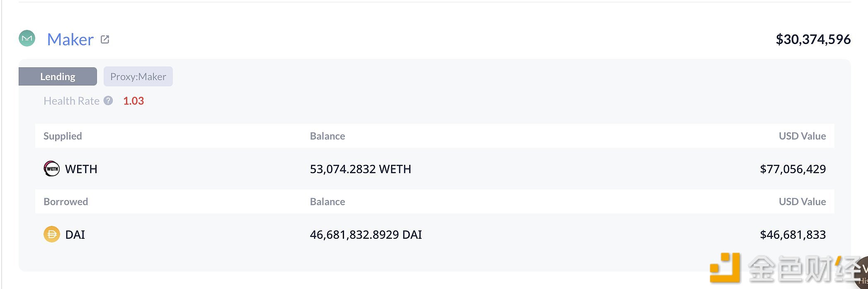
Task: Select the WETH asset name
Action: [x=81, y=169]
